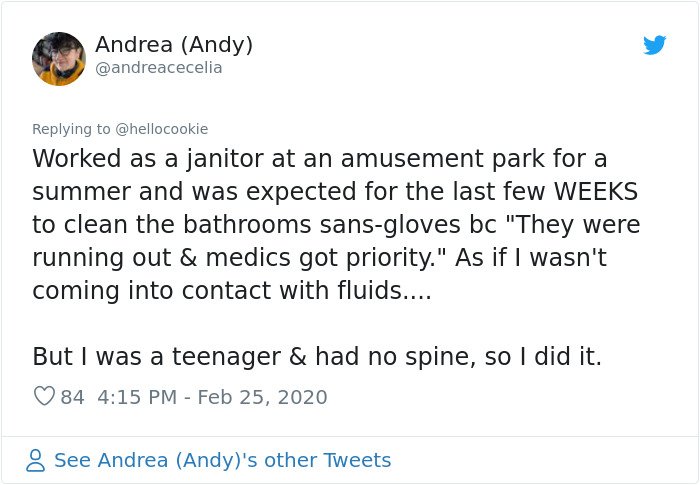Click the 84 likes count
The height and width of the screenshot is (485, 700).
tap(72, 397)
